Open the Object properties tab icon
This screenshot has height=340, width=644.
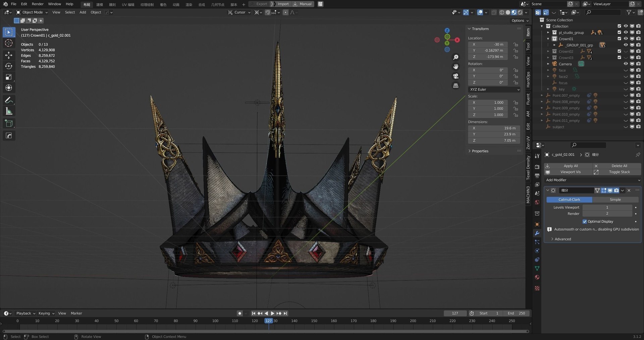pos(537,224)
